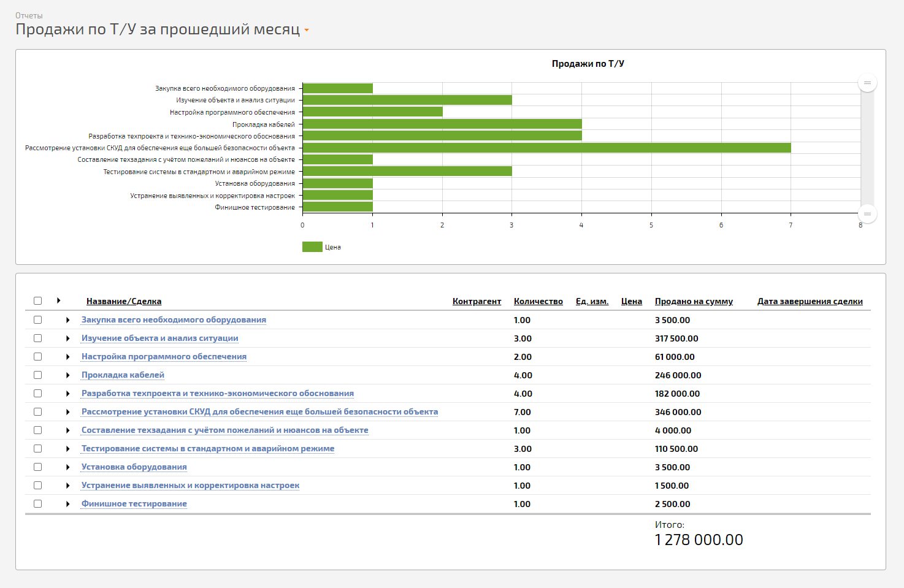Click the Прокладка кабелей chart bar
This screenshot has height=588, width=904.
[442, 124]
